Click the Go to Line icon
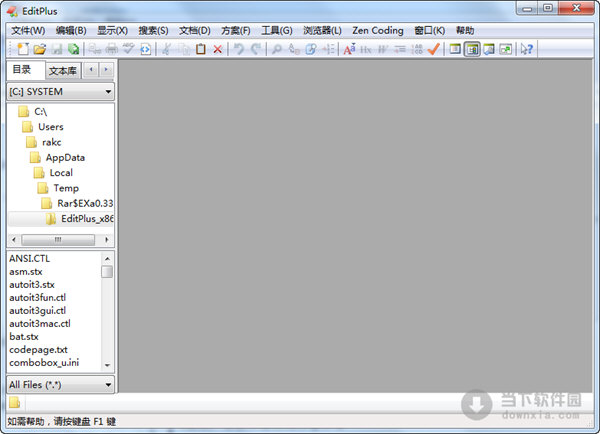600x434 pixels. click(x=328, y=49)
